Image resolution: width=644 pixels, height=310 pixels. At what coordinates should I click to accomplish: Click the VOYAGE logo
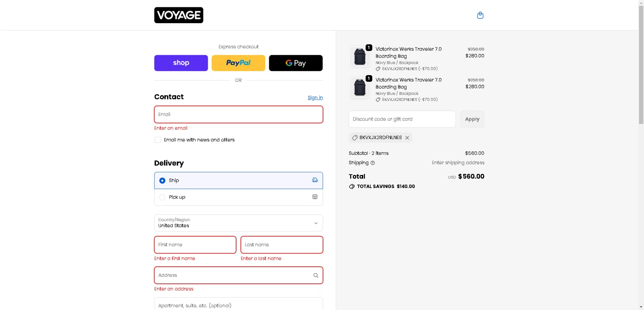[x=179, y=15]
